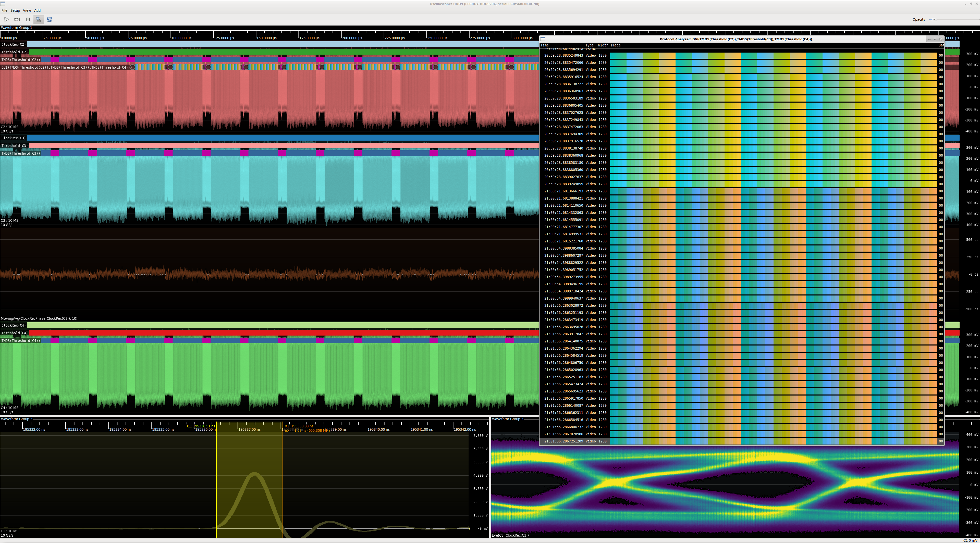
Task: Click the image preview of row 21:01:56.2864140075
Action: tap(774, 341)
